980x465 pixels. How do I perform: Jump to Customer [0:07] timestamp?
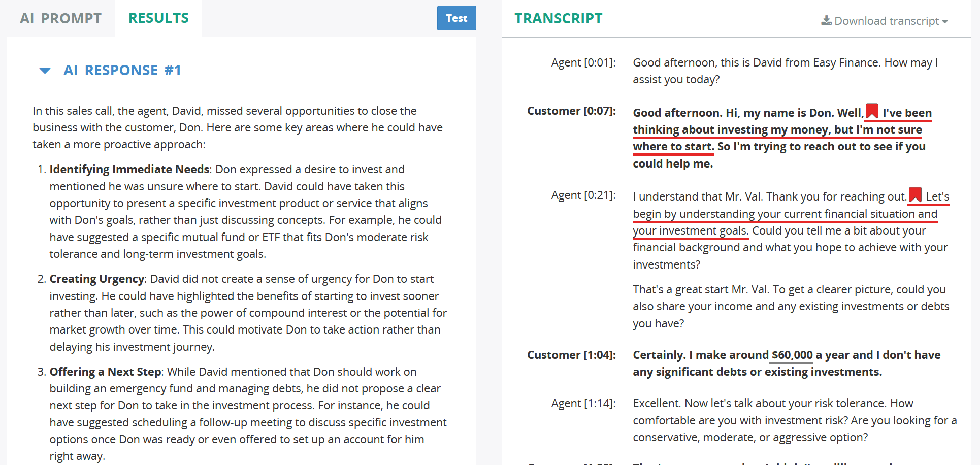[571, 111]
